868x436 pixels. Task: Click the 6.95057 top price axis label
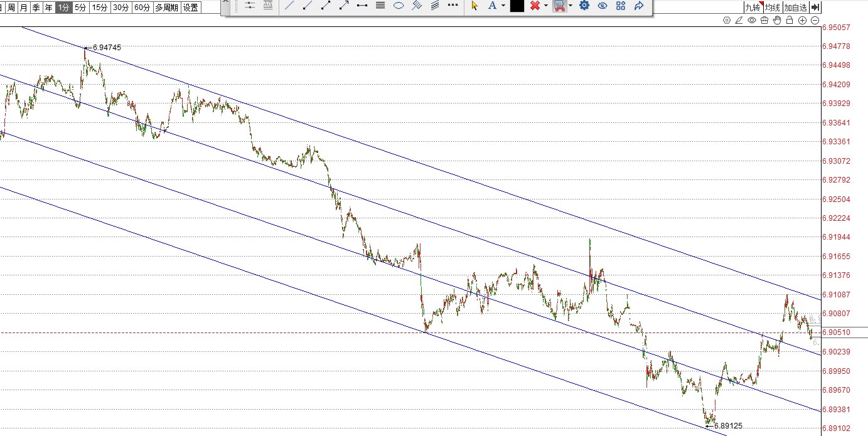coord(837,27)
